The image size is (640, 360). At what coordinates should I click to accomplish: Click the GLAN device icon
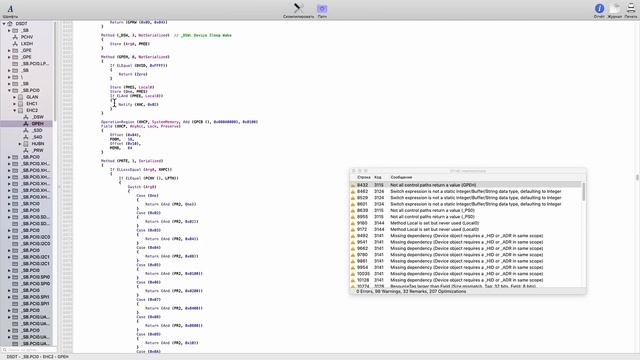pos(20,97)
